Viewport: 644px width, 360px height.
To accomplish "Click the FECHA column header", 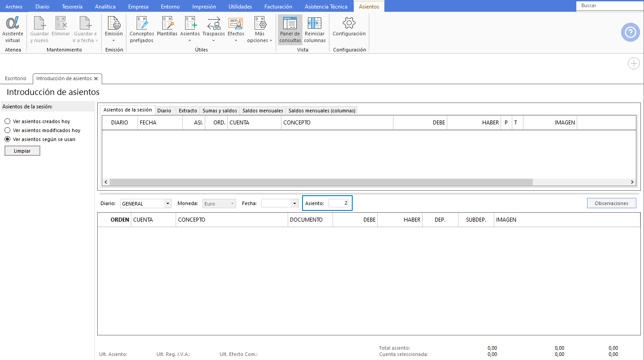I will 160,123.
